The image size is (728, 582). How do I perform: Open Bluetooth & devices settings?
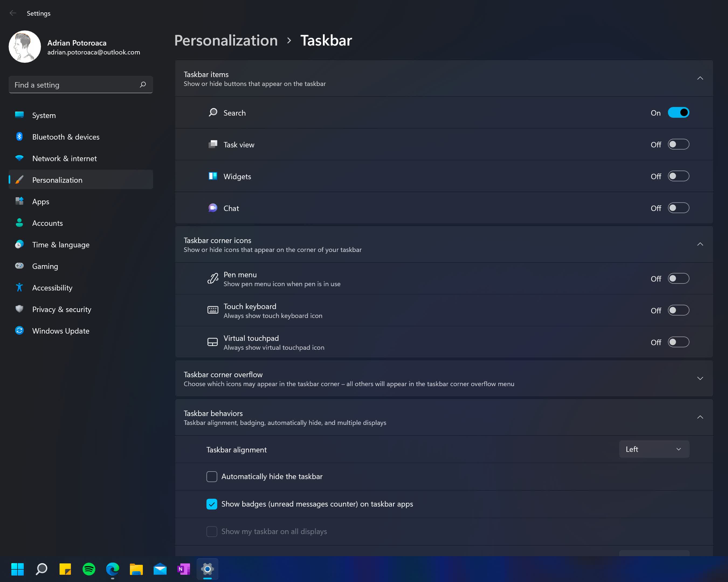click(66, 137)
